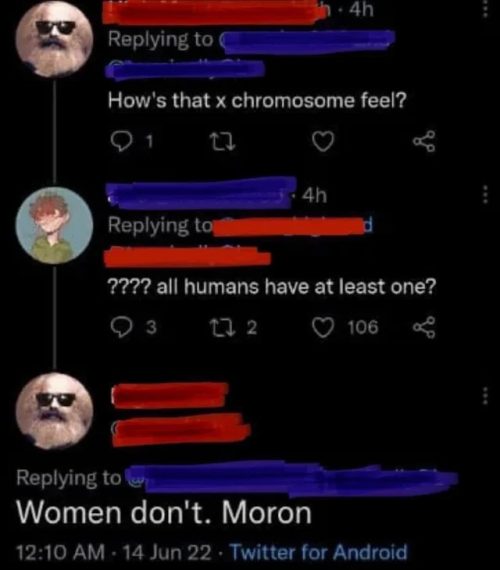View the bottom bearded sunglasses profile avatar
The height and width of the screenshot is (570, 500).
tap(55, 411)
